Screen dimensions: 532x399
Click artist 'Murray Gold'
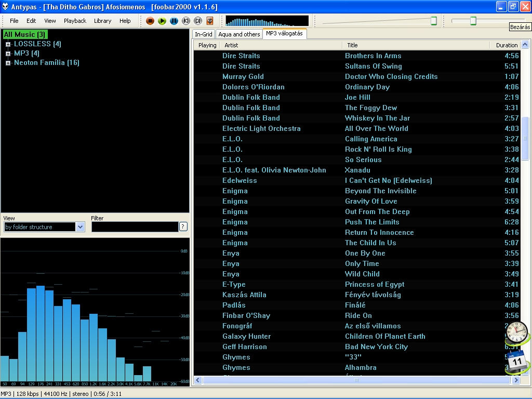click(243, 77)
